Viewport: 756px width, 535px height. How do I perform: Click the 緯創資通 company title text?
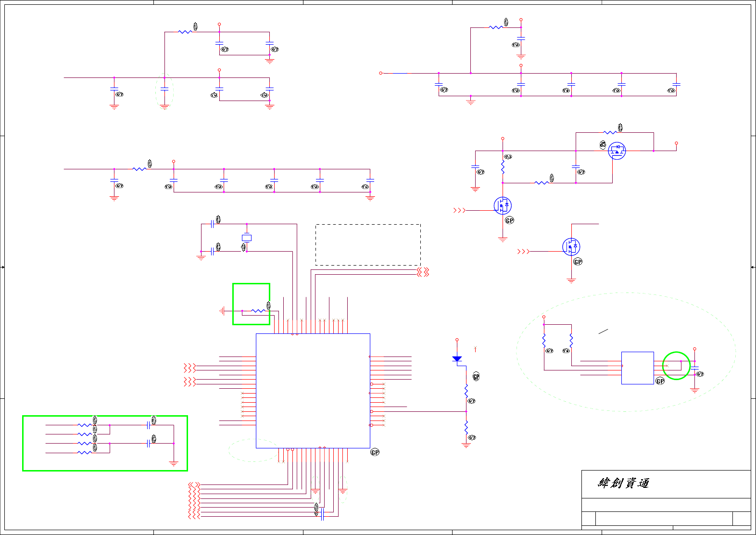pyautogui.click(x=624, y=483)
